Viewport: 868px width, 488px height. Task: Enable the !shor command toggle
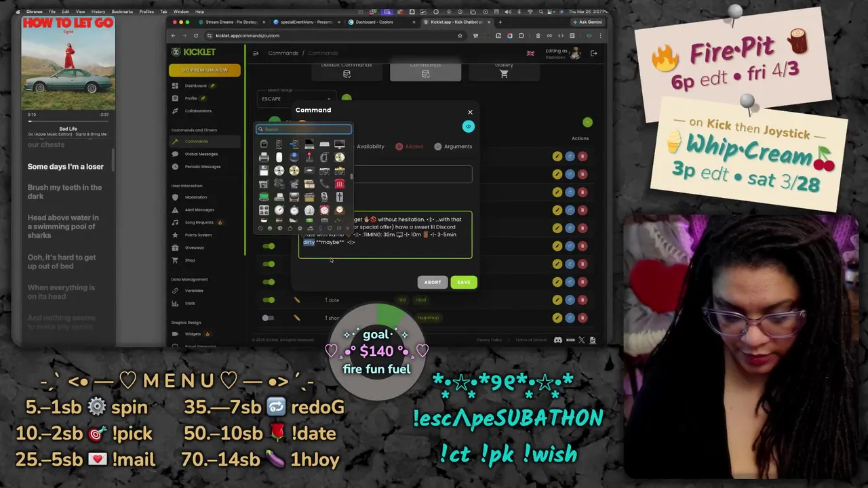[269, 317]
